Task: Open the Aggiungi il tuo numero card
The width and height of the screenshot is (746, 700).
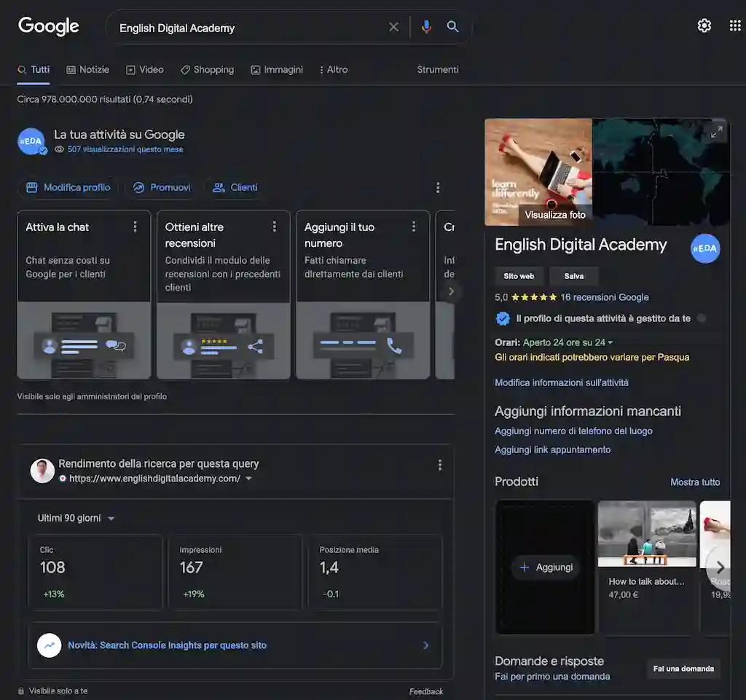Action: [363, 295]
